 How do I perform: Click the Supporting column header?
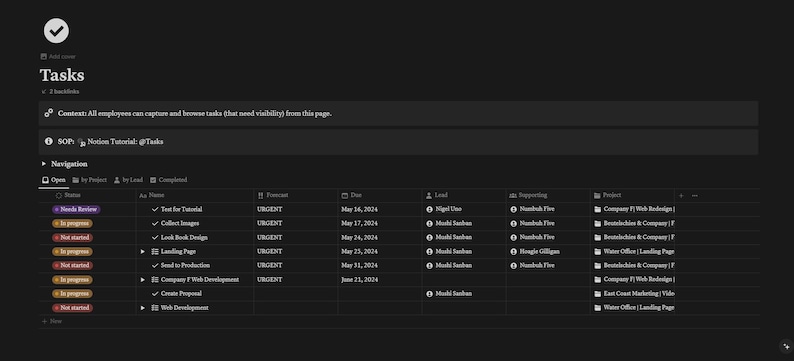pos(548,195)
